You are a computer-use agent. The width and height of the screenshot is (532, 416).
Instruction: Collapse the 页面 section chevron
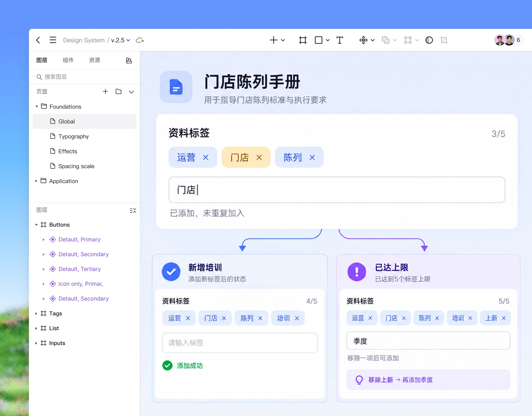[x=132, y=92]
